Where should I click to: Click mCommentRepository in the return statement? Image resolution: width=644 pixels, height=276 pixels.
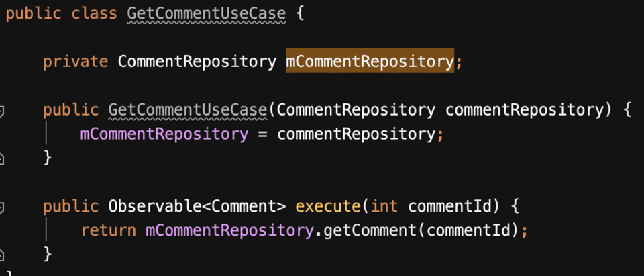pos(229,230)
